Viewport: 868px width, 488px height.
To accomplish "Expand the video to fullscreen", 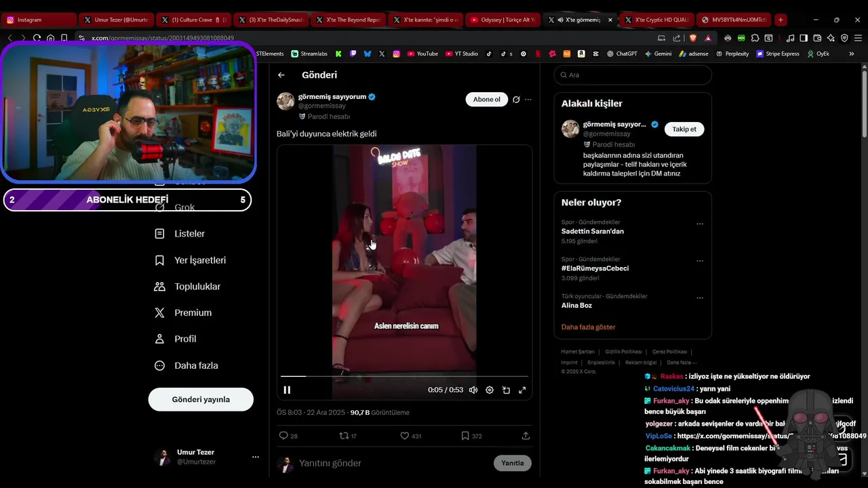I will (522, 390).
